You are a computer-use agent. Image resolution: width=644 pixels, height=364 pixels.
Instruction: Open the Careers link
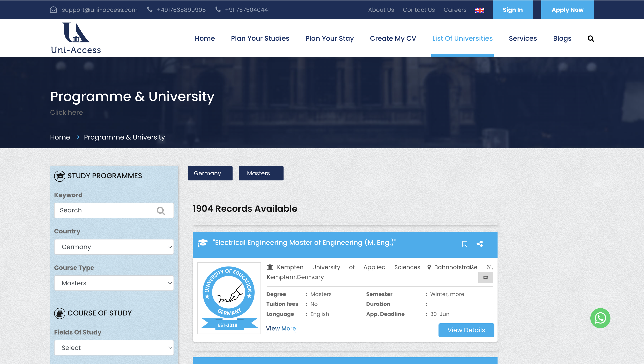point(455,10)
